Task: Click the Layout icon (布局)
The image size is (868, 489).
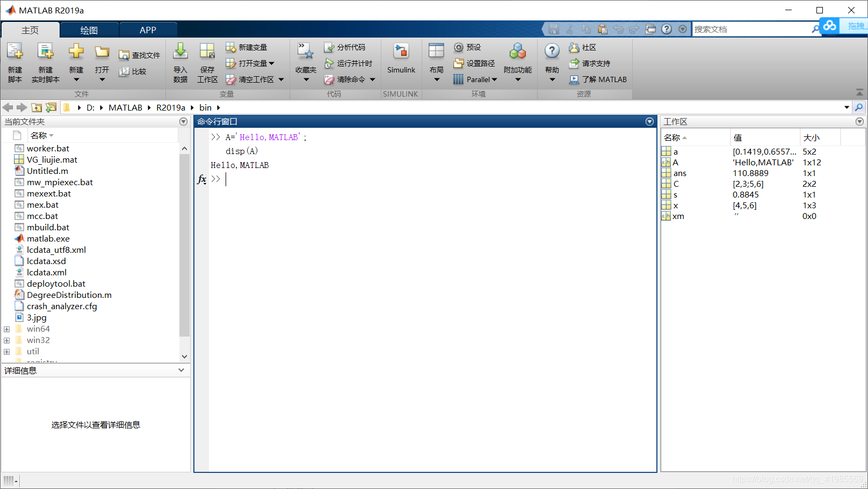Action: click(x=436, y=52)
